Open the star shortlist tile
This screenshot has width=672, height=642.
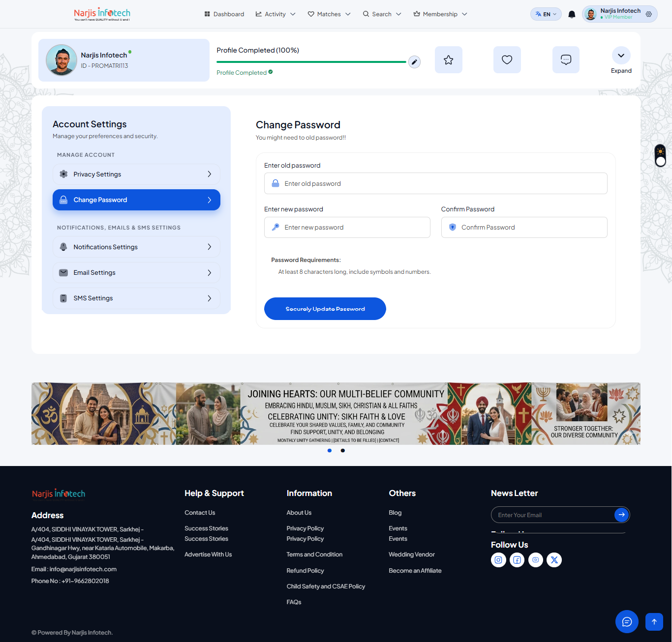point(449,60)
